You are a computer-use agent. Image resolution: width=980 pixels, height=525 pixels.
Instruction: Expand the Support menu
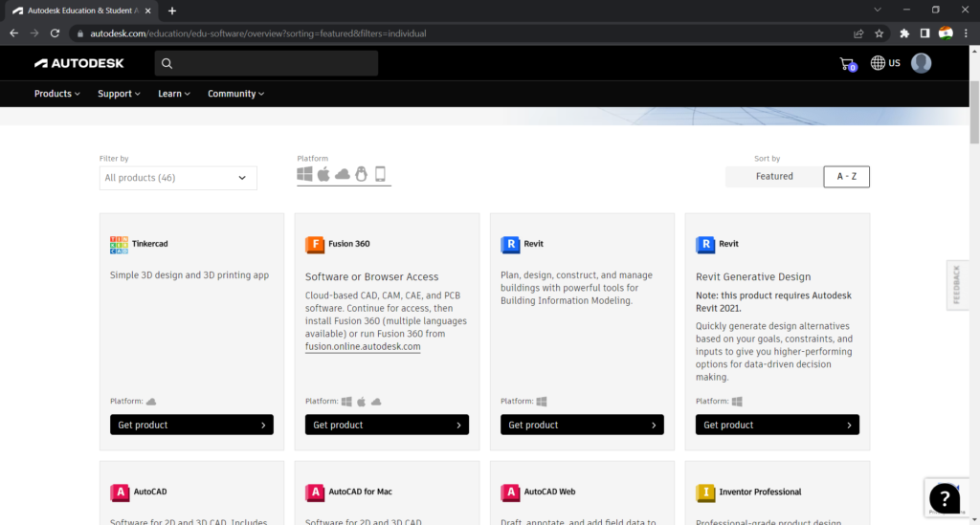pyautogui.click(x=119, y=94)
